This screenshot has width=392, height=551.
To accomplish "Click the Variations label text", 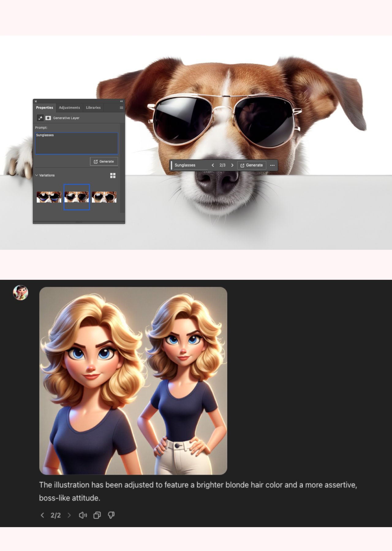I will click(47, 175).
